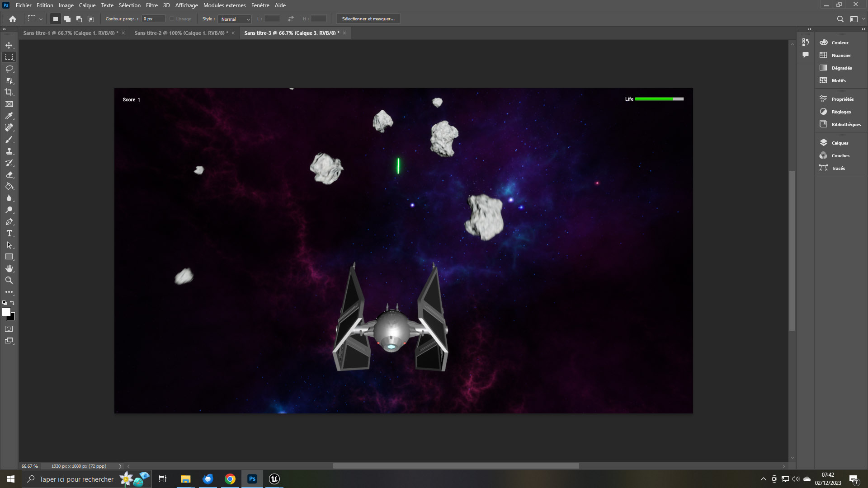Expand the collapsed narrow panel dock
868x488 pixels.
[x=810, y=29]
